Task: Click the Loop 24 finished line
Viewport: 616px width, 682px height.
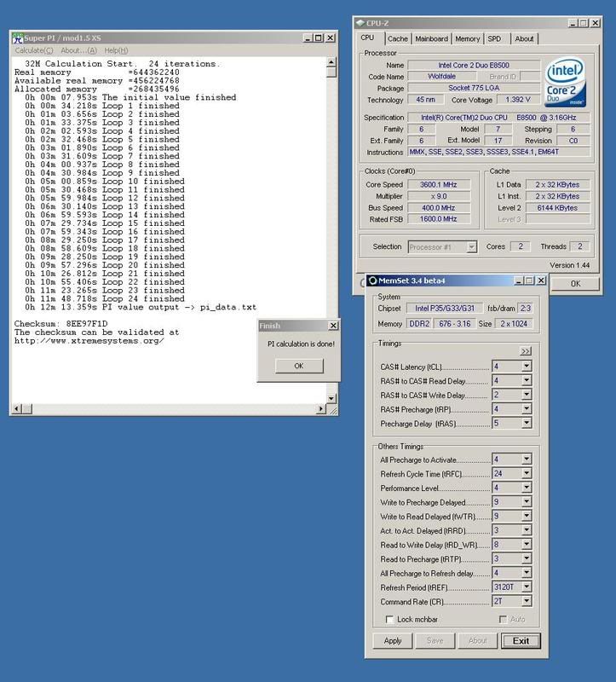Action: click(x=105, y=299)
